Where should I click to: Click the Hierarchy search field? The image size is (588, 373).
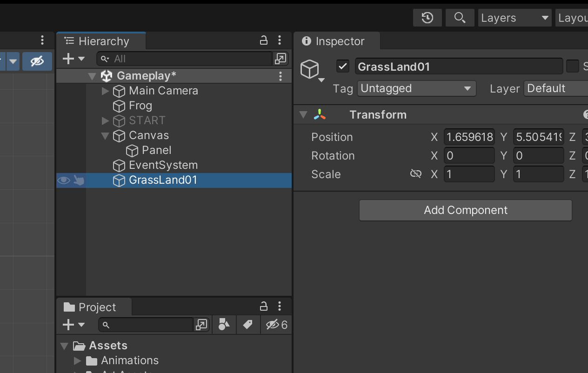184,59
